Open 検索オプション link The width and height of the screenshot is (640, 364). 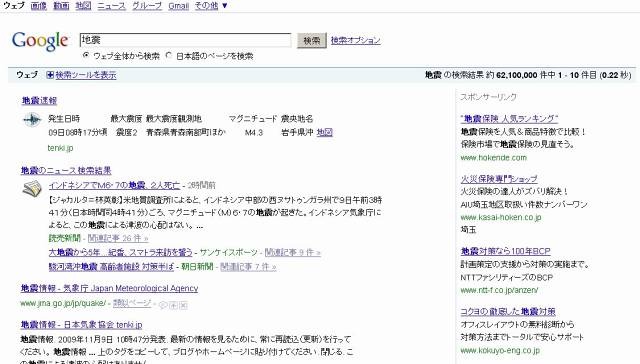tap(356, 40)
